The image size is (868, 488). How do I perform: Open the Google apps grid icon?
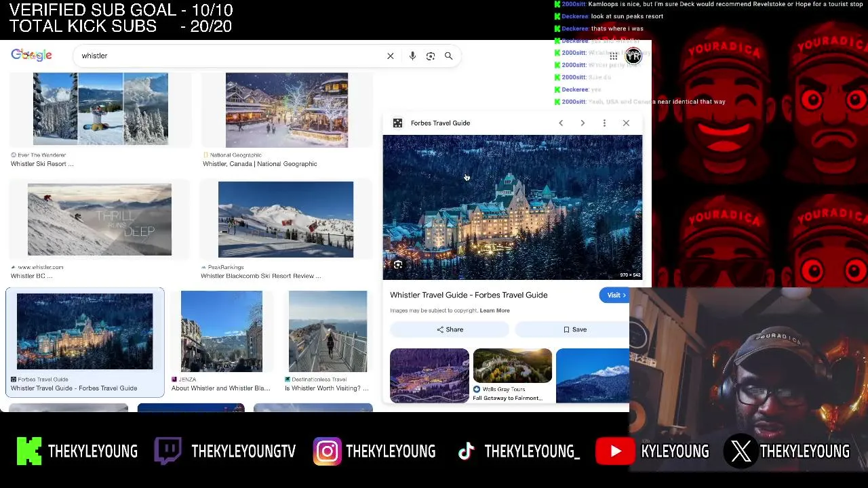[x=613, y=56]
